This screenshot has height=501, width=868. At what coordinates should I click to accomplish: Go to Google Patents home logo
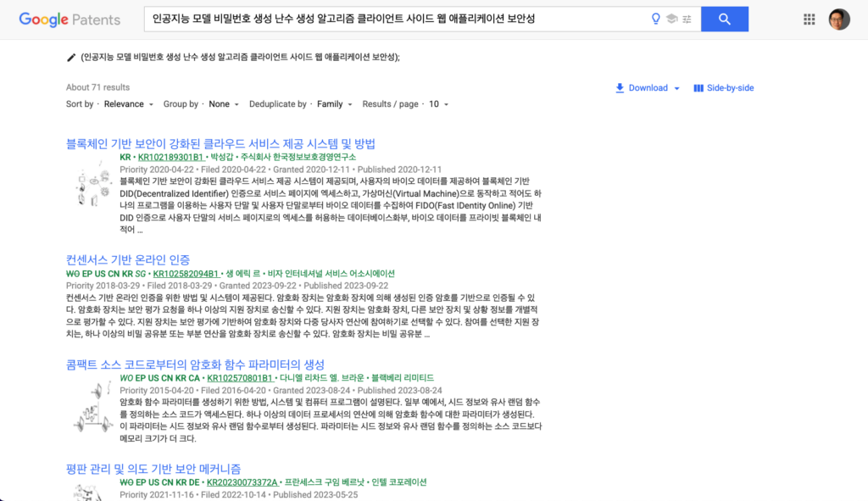[70, 19]
